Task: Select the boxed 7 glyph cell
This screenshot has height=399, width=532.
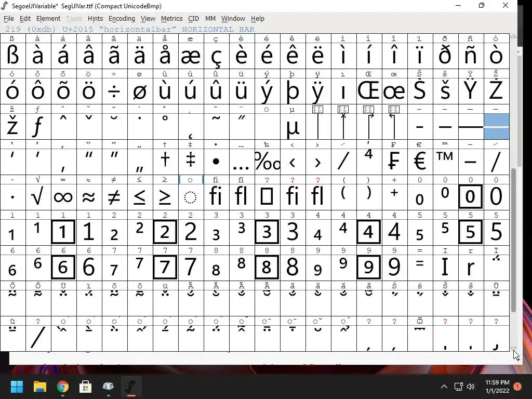Action: click(166, 268)
